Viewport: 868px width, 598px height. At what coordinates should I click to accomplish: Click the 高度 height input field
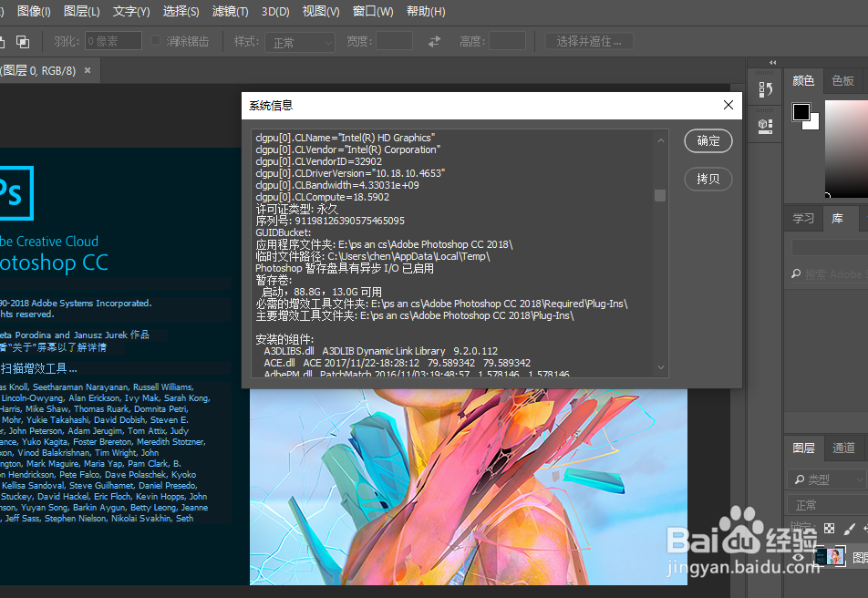point(507,41)
